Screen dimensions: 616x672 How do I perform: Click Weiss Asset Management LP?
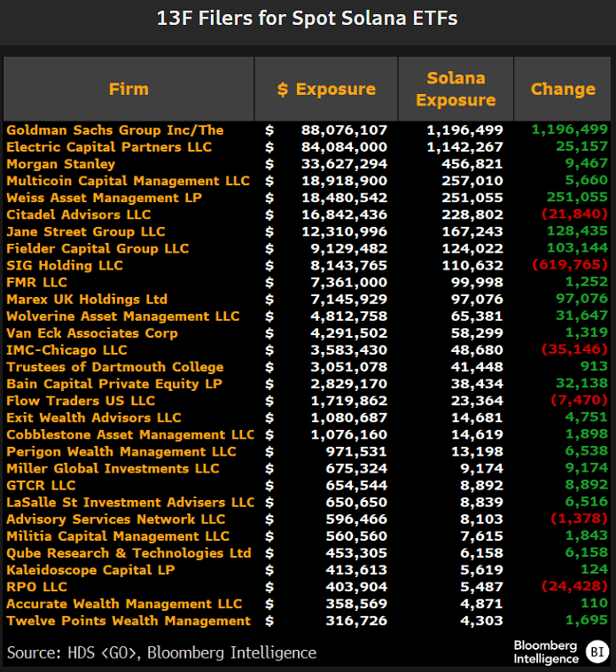pyautogui.click(x=104, y=198)
